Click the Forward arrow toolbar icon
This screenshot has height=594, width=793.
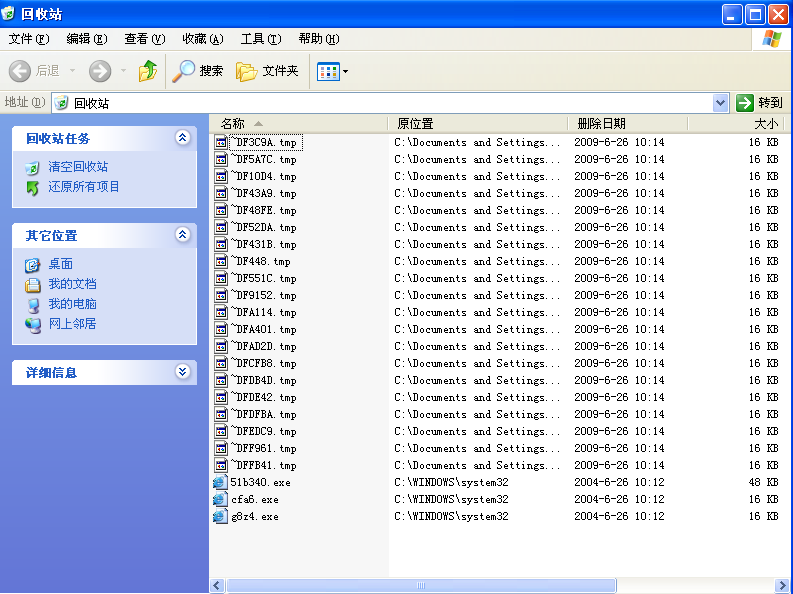100,71
